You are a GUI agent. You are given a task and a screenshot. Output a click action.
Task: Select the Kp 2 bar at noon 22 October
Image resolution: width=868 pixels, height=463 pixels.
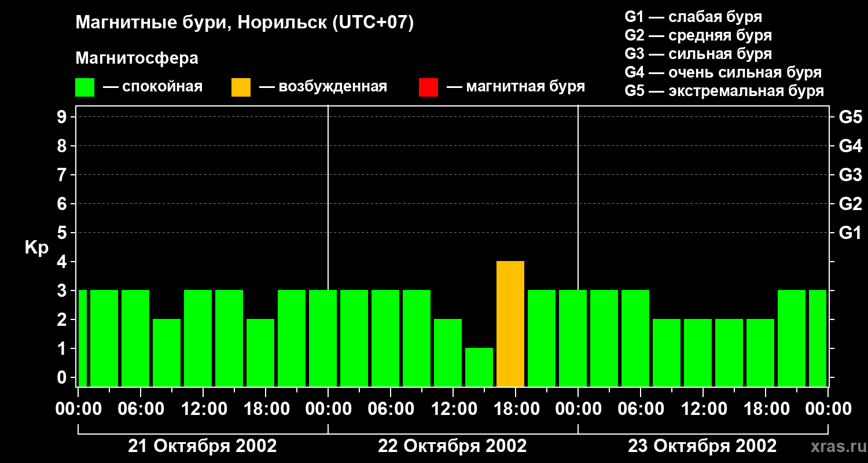click(448, 353)
